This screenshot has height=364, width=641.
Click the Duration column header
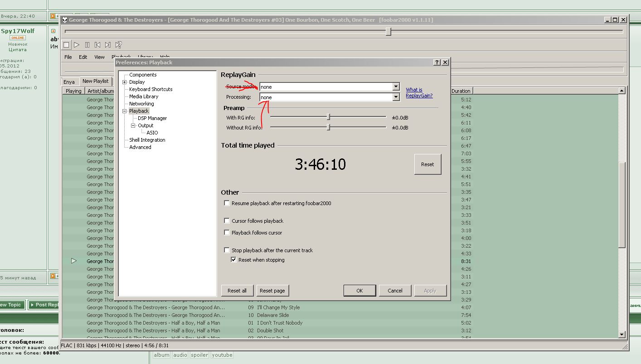pos(461,91)
